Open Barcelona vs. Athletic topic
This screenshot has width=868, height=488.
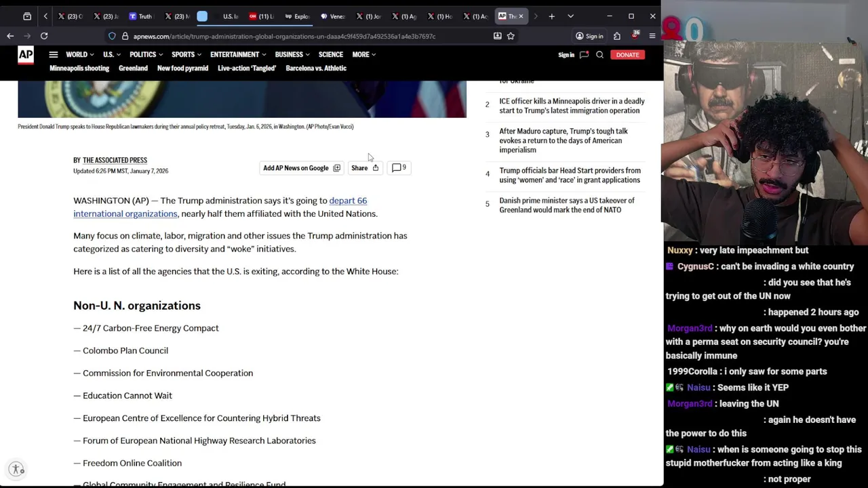point(316,68)
